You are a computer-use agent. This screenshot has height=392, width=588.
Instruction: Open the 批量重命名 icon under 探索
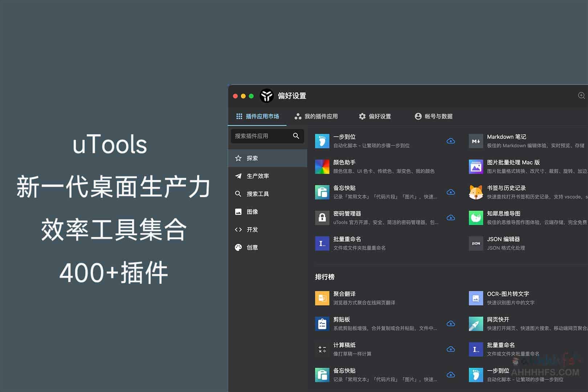point(322,244)
